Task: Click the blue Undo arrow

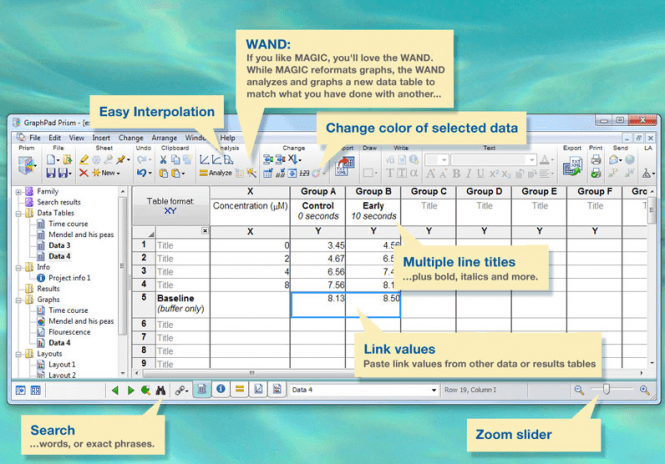Action: (x=142, y=173)
